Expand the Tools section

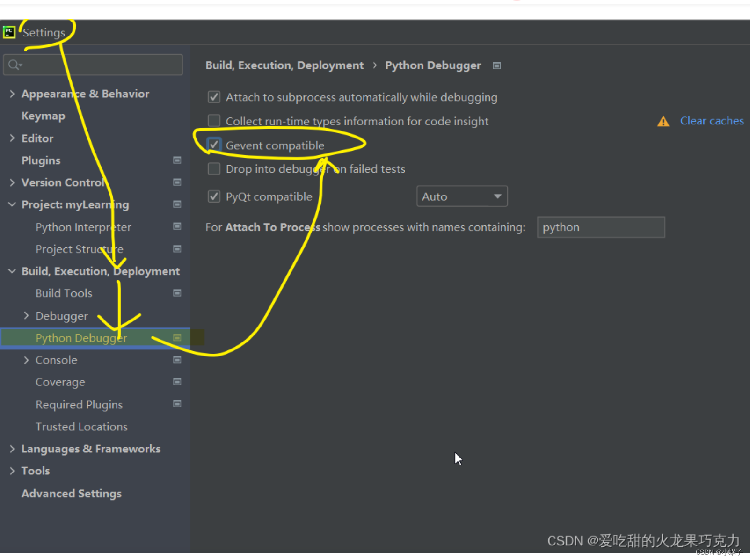[x=12, y=471]
